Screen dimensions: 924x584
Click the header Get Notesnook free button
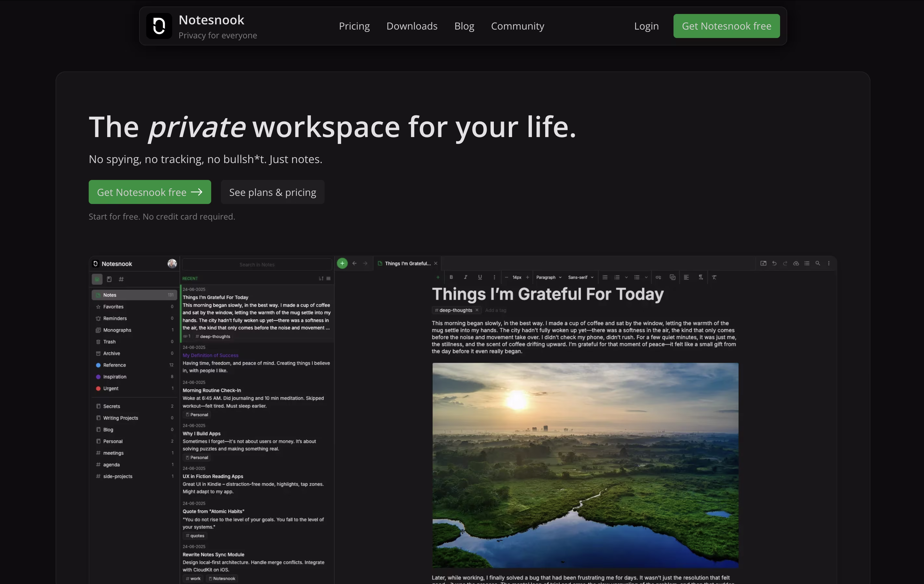click(x=726, y=26)
